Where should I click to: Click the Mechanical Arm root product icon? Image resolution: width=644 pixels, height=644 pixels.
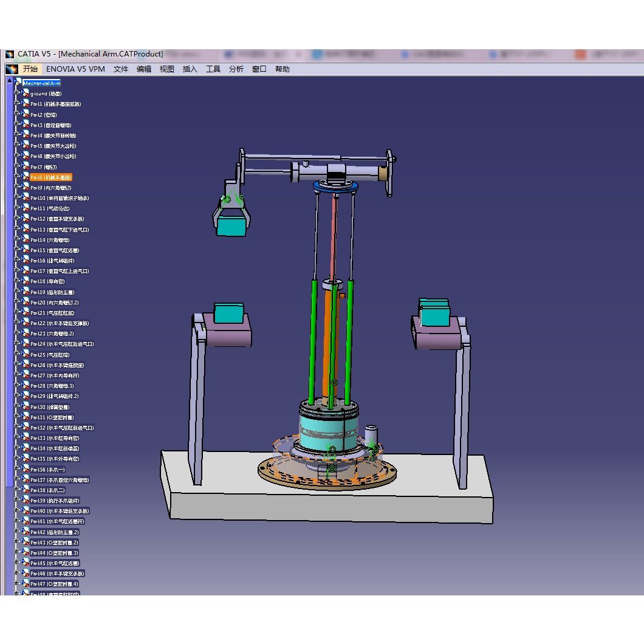click(18, 82)
